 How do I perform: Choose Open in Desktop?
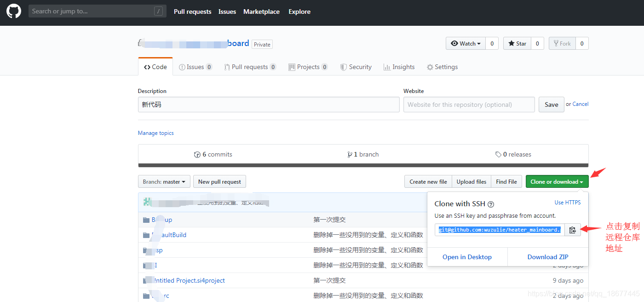[467, 257]
